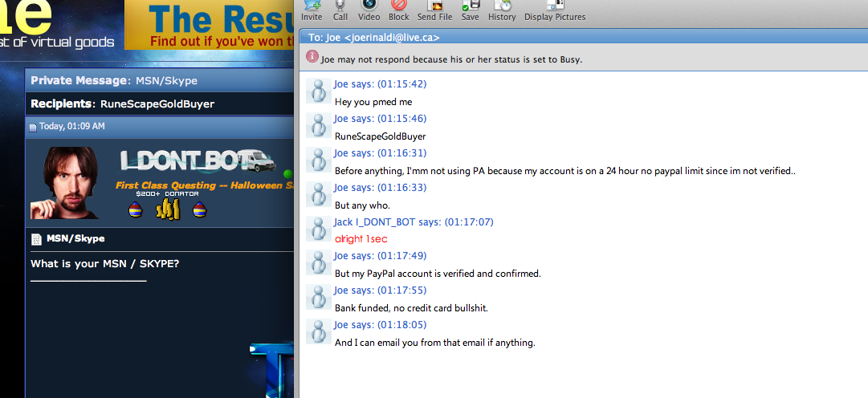Click the first striped easter egg badge
The width and height of the screenshot is (868, 398).
click(x=135, y=209)
